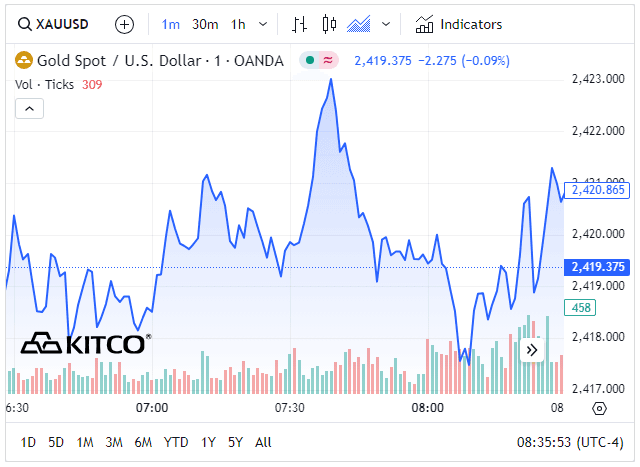640x467 pixels.
Task: Select the 1M date range
Action: click(85, 442)
